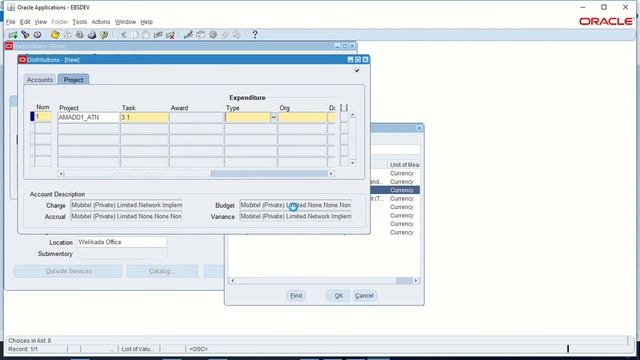Click the Cut scissors toolbar icon

(123, 35)
